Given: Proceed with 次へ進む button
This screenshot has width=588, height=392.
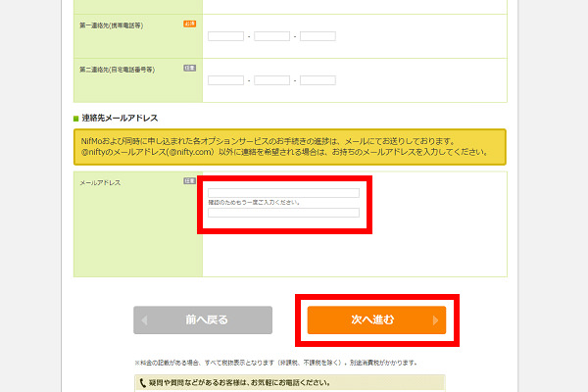Looking at the screenshot, I should pyautogui.click(x=376, y=320).
